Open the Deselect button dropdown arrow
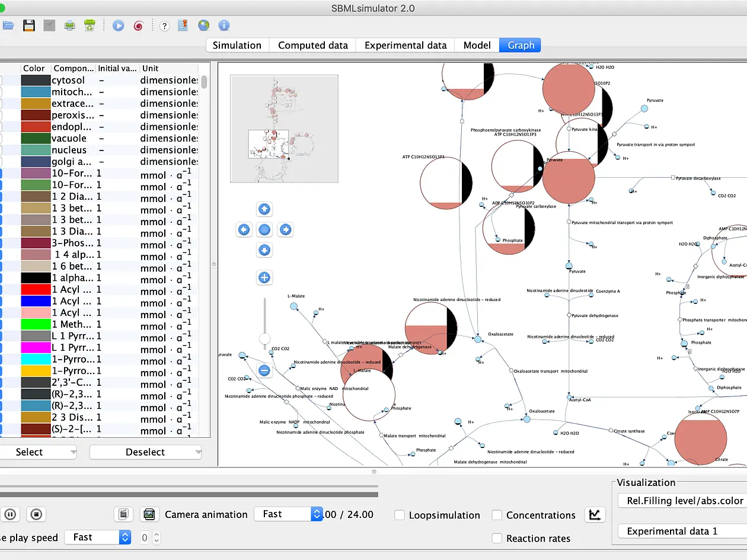The height and width of the screenshot is (560, 747). pyautogui.click(x=197, y=452)
